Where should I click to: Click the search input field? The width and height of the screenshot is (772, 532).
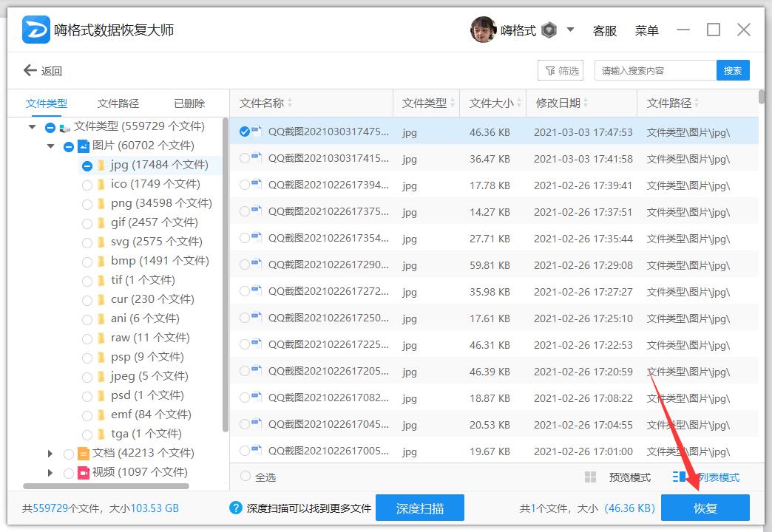click(655, 70)
